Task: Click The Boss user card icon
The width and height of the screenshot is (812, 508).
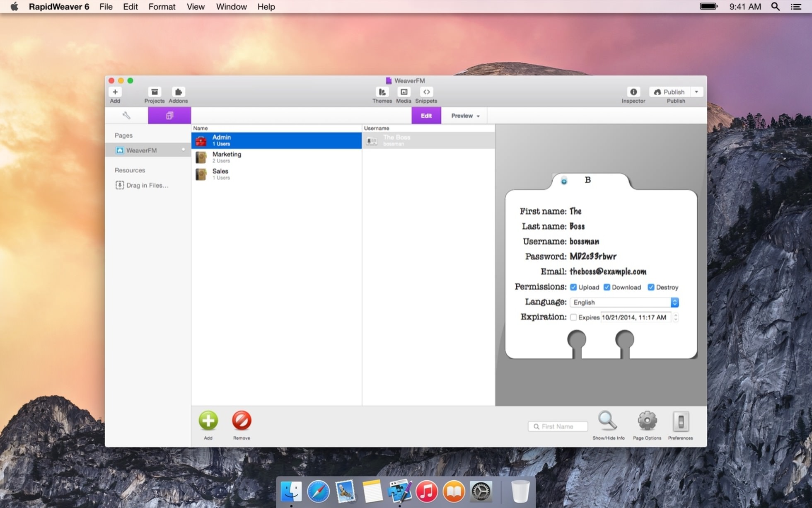Action: click(372, 141)
